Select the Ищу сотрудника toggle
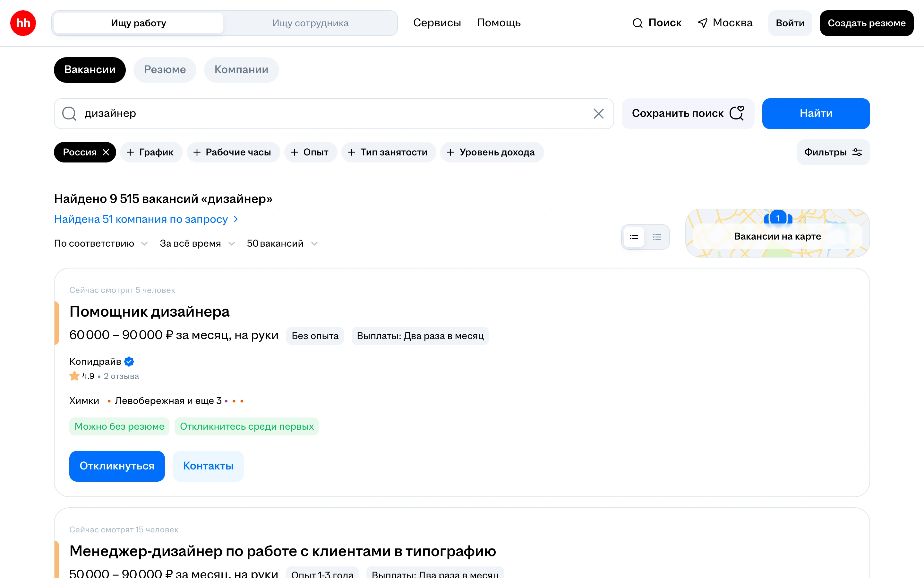 (310, 23)
